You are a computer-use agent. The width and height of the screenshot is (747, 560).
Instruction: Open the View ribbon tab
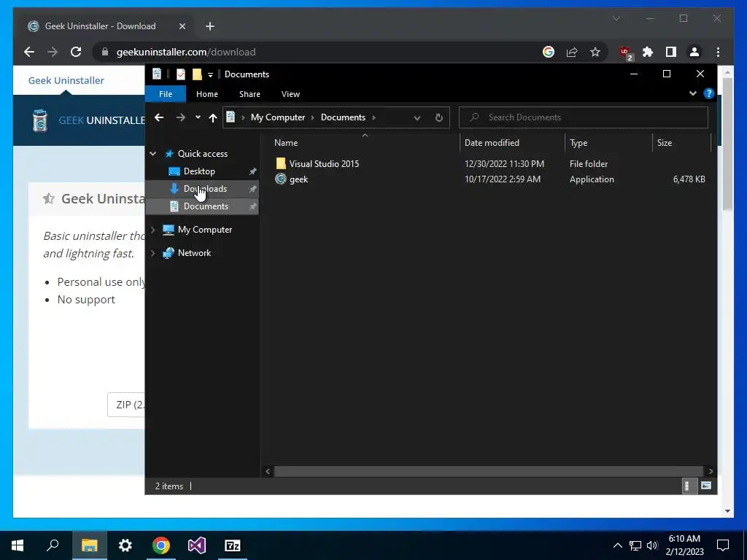coord(290,94)
